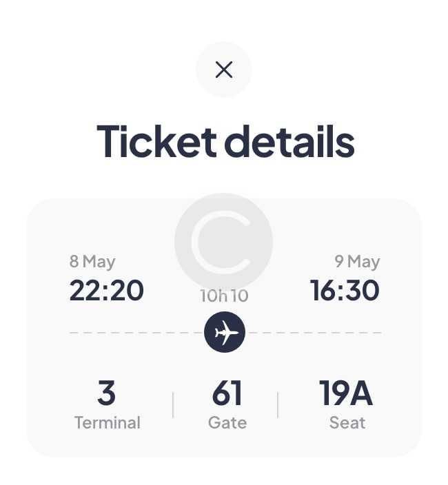
Task: Click the terminal number 3
Action: click(x=107, y=393)
